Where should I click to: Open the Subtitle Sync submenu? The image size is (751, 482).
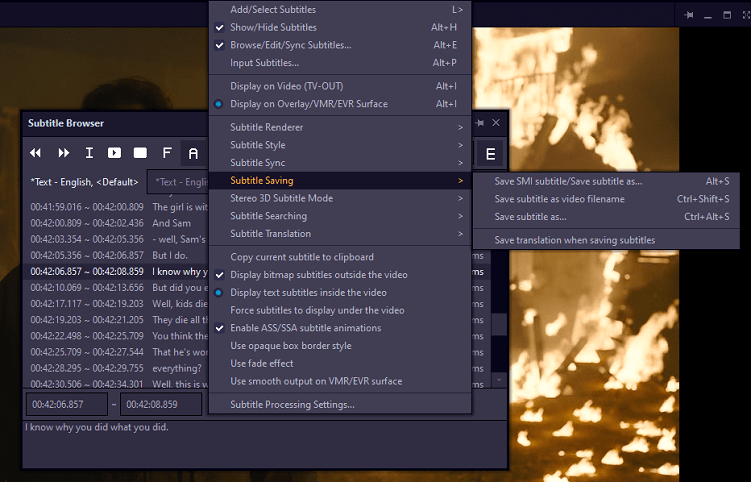(340, 163)
